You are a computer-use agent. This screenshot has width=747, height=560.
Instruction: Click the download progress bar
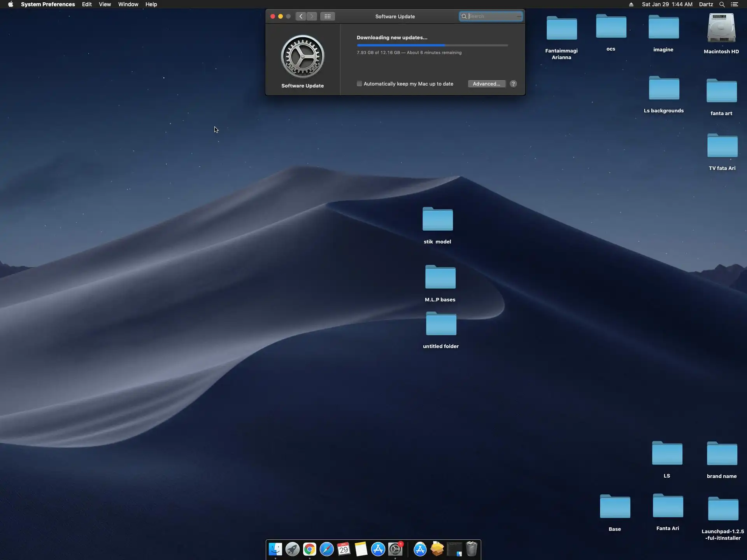(x=432, y=45)
